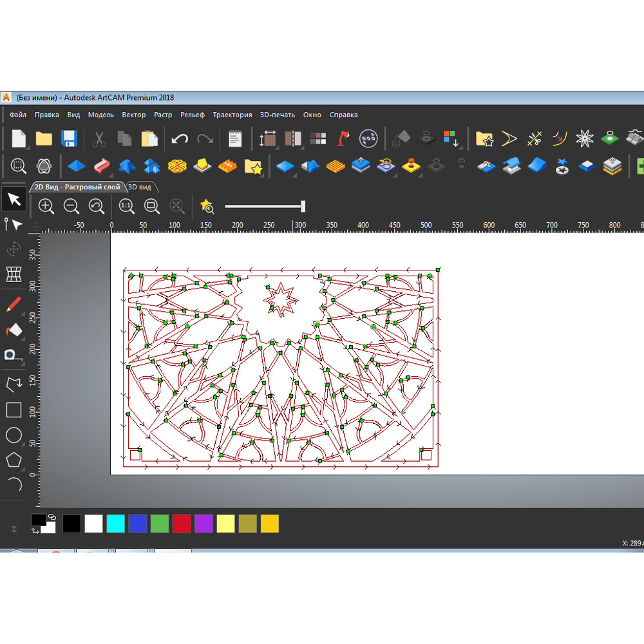Choose the Envelope Distortion grid tool
This screenshot has height=644, width=644.
tap(14, 274)
